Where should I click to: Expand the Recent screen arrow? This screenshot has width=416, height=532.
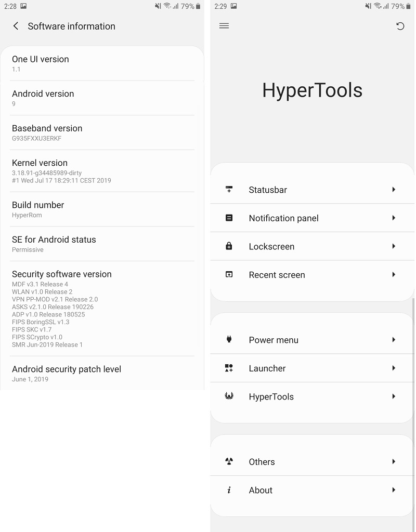click(x=394, y=274)
